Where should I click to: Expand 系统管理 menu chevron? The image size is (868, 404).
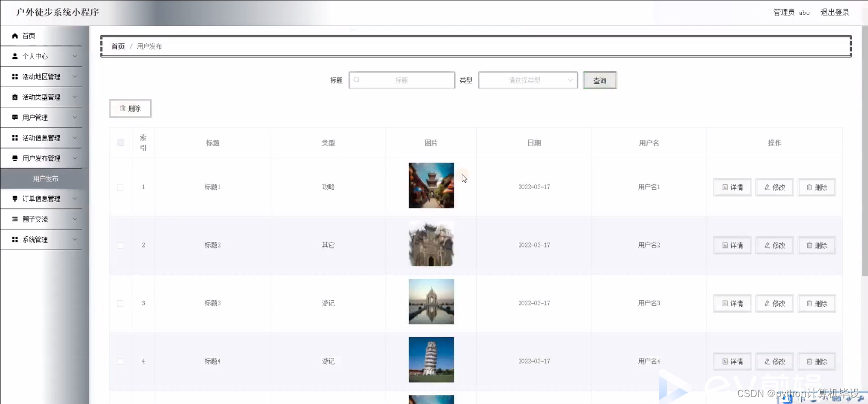pyautogui.click(x=75, y=239)
